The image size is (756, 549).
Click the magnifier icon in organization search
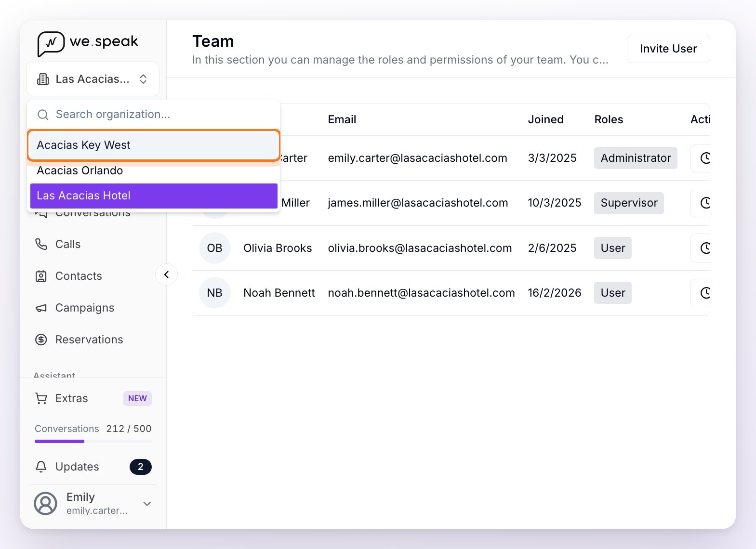pos(43,115)
